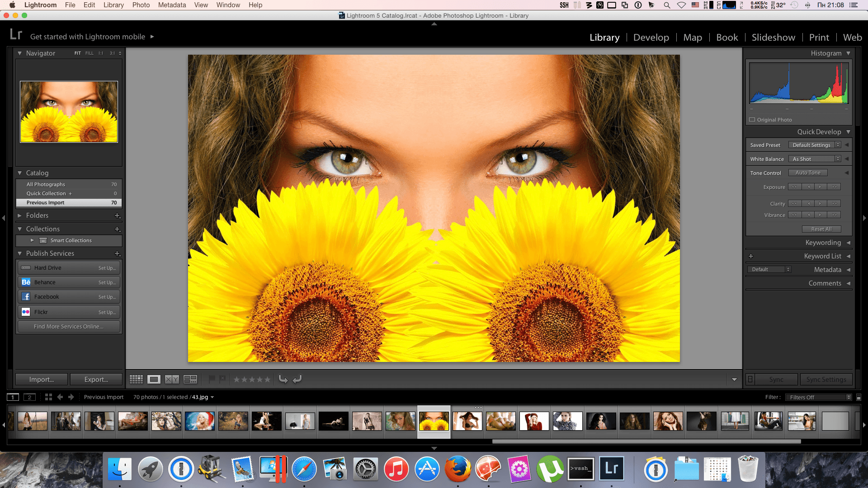Image resolution: width=868 pixels, height=488 pixels.
Task: Click the Rotate right icon
Action: (x=297, y=379)
